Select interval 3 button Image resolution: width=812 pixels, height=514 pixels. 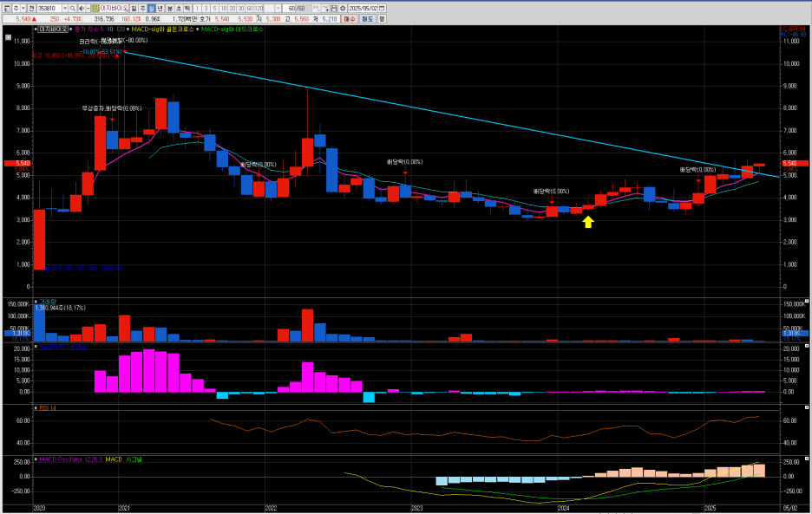click(x=206, y=9)
